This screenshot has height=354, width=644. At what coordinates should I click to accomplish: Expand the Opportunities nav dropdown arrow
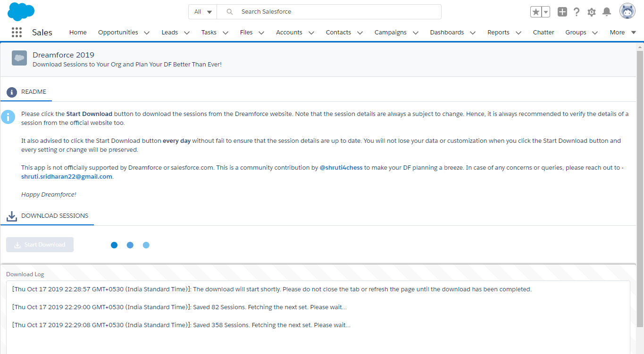coord(147,33)
